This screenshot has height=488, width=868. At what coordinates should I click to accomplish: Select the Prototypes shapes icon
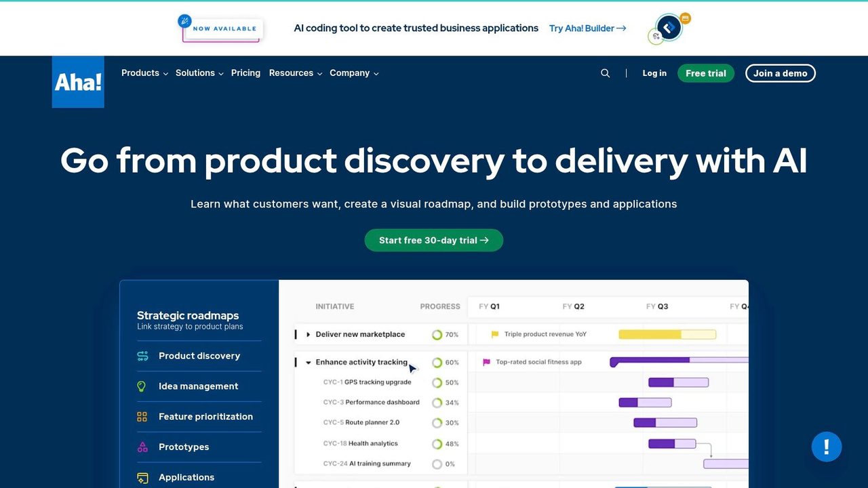[142, 447]
